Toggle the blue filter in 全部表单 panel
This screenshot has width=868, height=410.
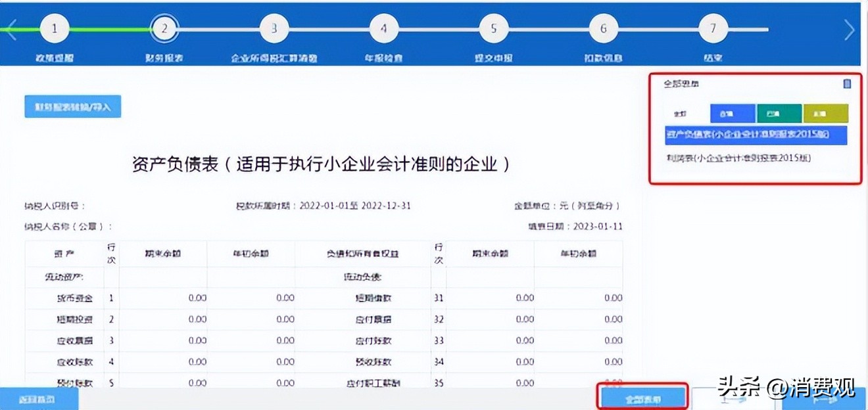pyautogui.click(x=732, y=113)
